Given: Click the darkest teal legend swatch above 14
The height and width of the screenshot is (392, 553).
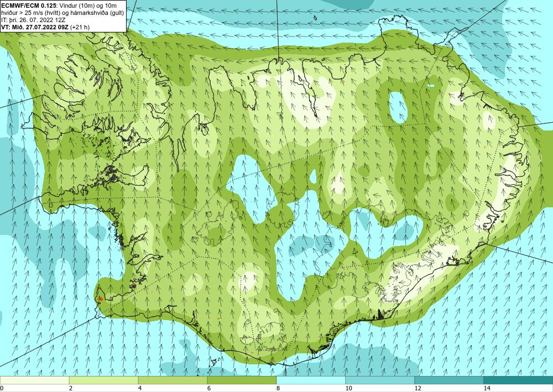Looking at the screenshot, I should [x=519, y=380].
